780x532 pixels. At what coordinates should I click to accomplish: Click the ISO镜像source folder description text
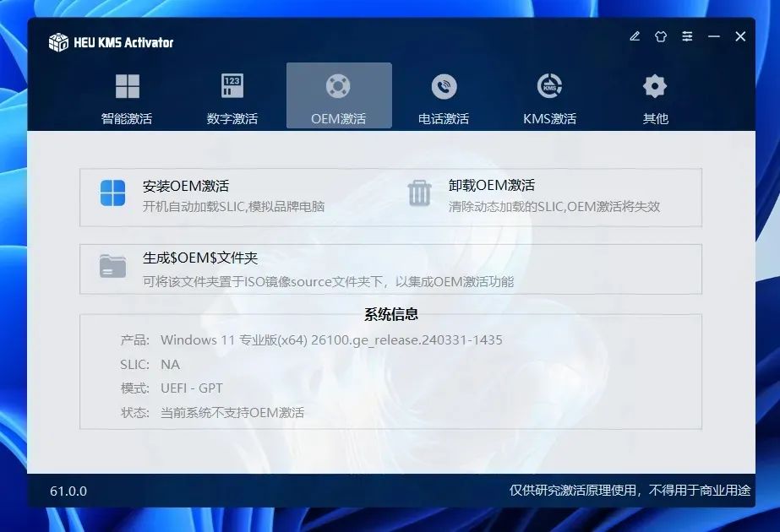click(x=329, y=282)
